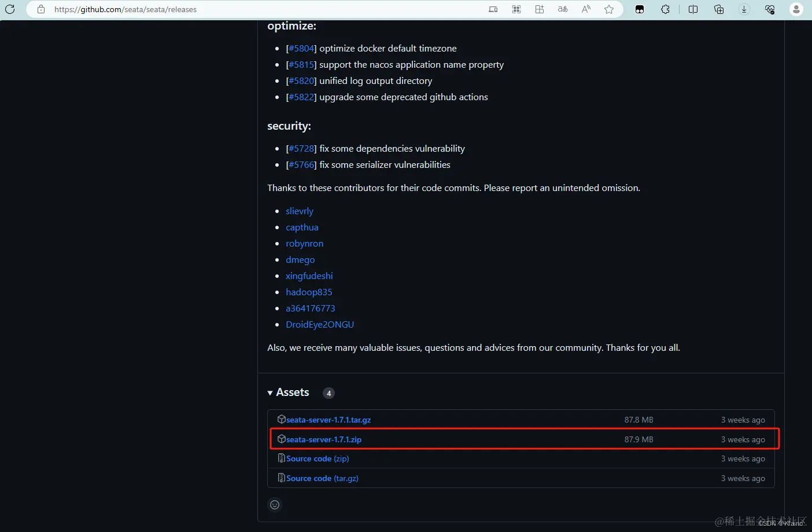The image size is (812, 532).
Task: Download Source code (tar.gz)
Action: coord(322,478)
